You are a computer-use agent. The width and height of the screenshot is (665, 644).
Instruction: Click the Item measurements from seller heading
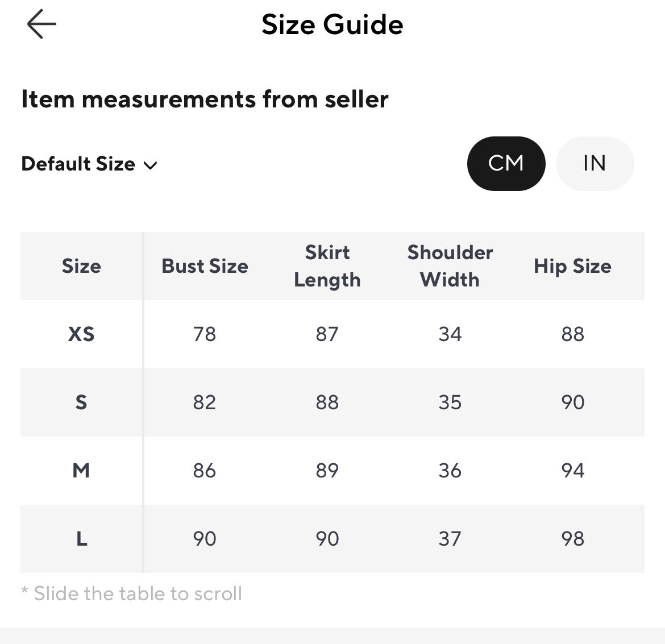tap(205, 99)
